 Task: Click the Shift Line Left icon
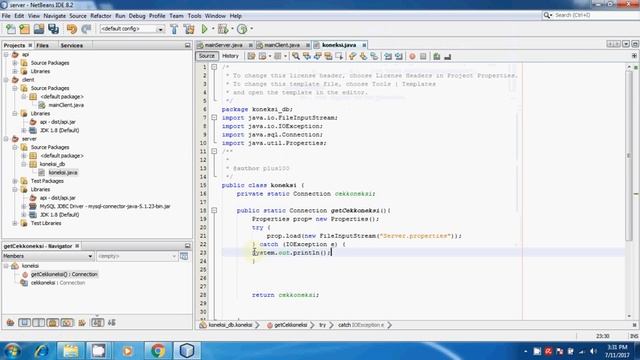point(388,56)
